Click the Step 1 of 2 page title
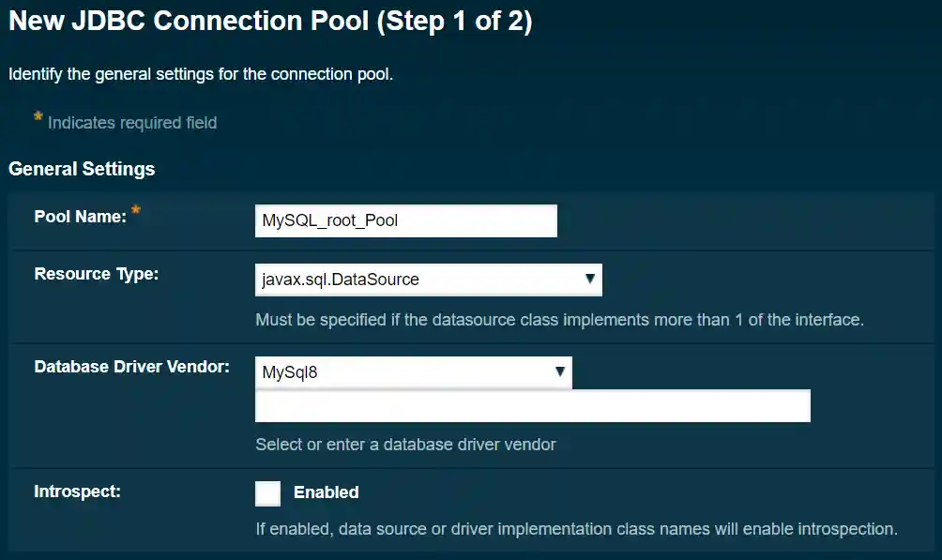Image resolution: width=942 pixels, height=560 pixels. coord(271,21)
